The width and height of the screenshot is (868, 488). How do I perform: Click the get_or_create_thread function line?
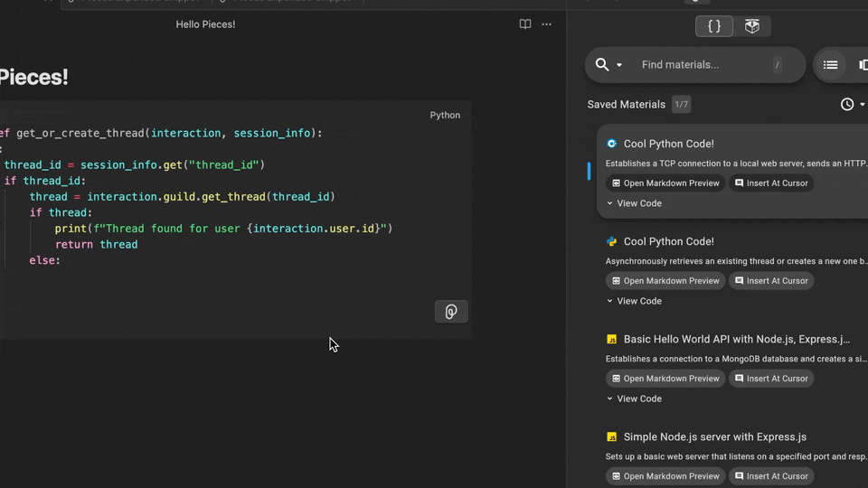161,133
